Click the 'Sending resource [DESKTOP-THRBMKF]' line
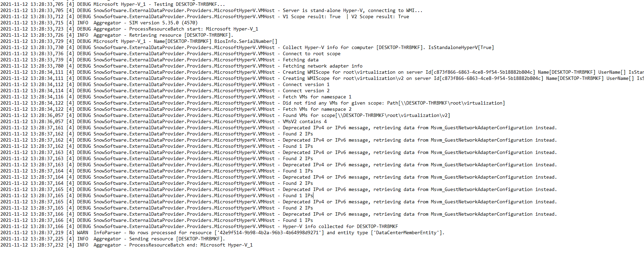The width and height of the screenshot is (644, 263). click(112, 239)
